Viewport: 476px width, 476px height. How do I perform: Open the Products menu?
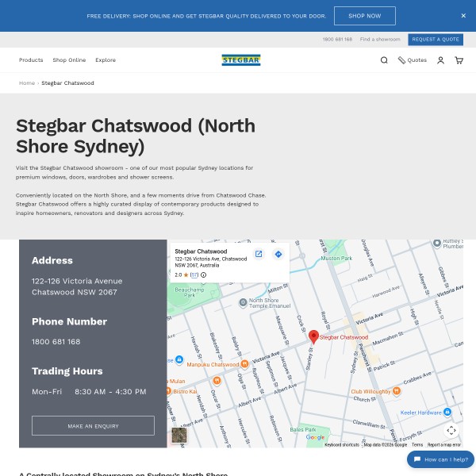31,60
